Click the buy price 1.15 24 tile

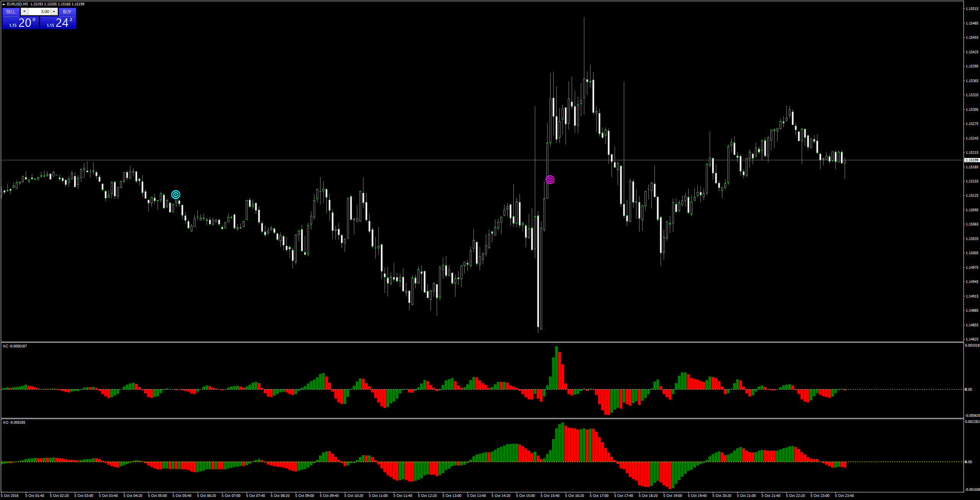coord(58,23)
